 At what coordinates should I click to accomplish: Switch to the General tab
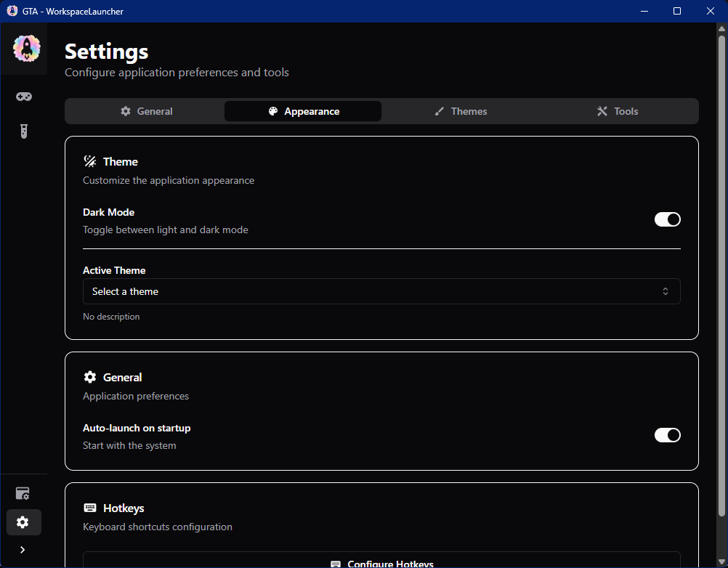146,110
